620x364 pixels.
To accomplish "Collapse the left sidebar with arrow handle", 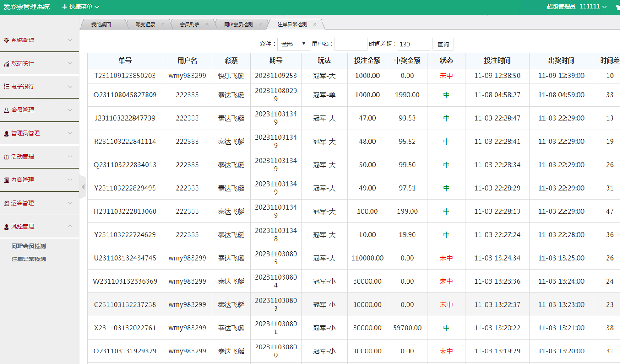I will point(83,187).
